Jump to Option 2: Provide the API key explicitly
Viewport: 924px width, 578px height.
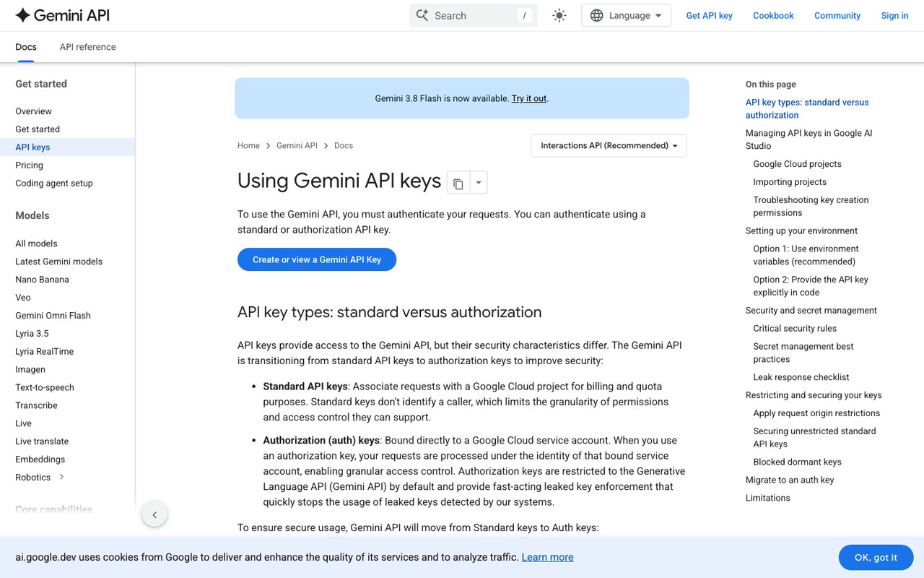click(811, 286)
